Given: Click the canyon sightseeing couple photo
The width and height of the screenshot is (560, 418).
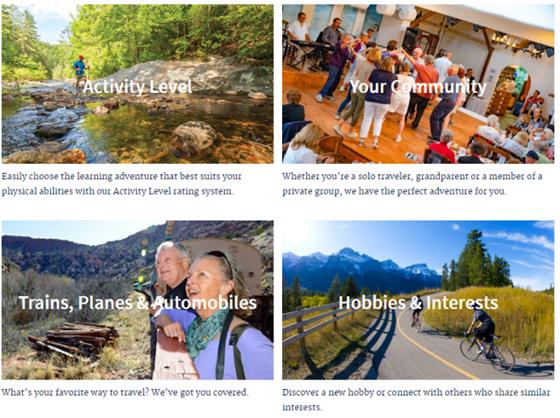Looking at the screenshot, I should (138, 300).
